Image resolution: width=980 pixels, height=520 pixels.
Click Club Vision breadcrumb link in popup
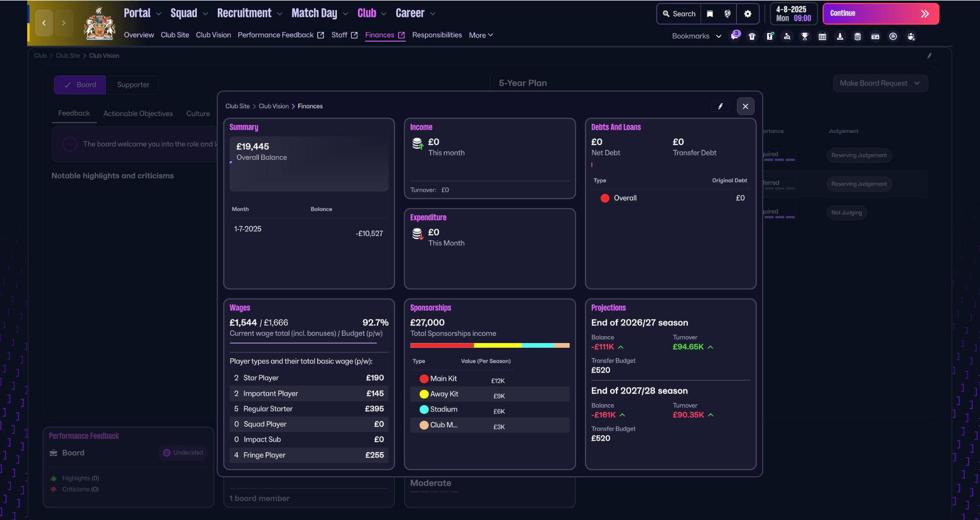coord(274,106)
